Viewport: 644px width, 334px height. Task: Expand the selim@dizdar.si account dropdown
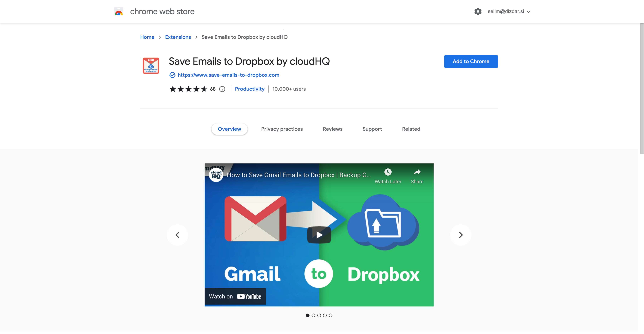(x=509, y=11)
